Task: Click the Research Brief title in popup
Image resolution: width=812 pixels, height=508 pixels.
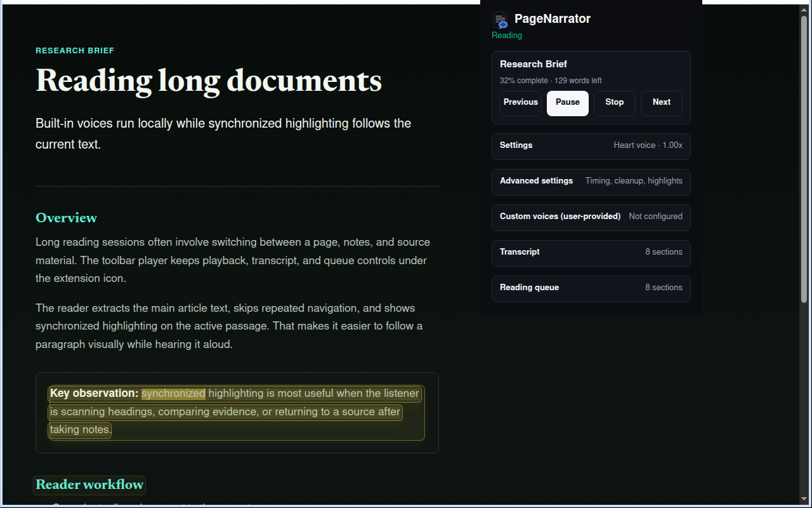Action: click(x=534, y=64)
